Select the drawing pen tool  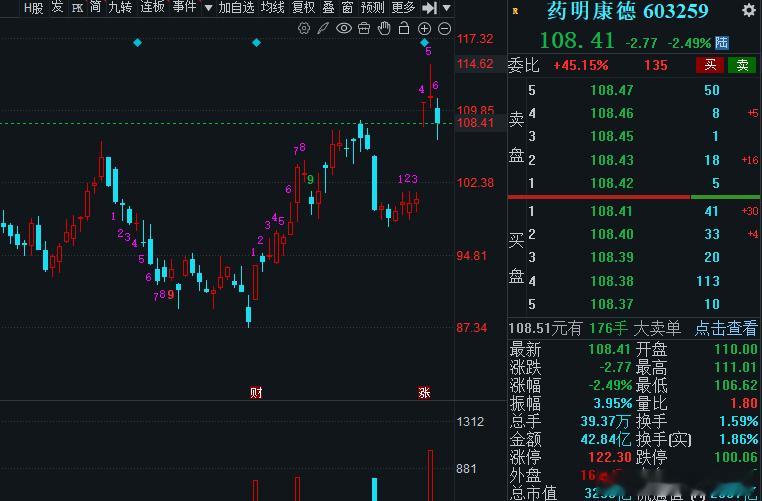pyautogui.click(x=323, y=28)
